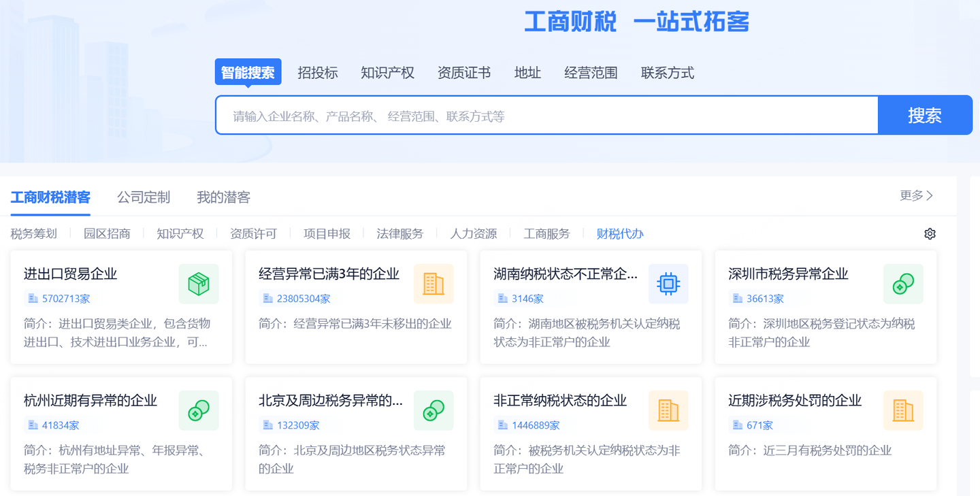
Task: Click the building icon on 近期涉税务处罚的企业 card
Action: click(903, 410)
